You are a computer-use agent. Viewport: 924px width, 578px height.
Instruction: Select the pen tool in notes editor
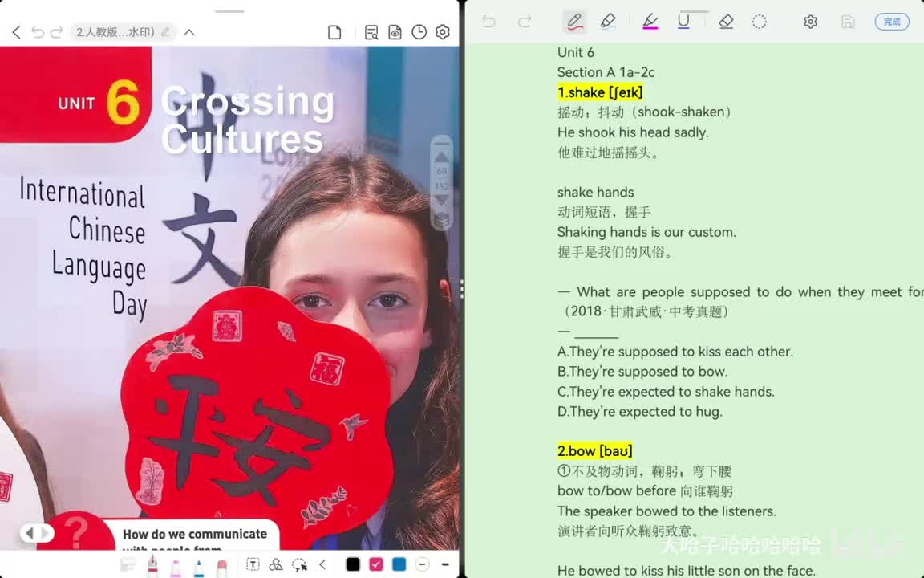(574, 22)
